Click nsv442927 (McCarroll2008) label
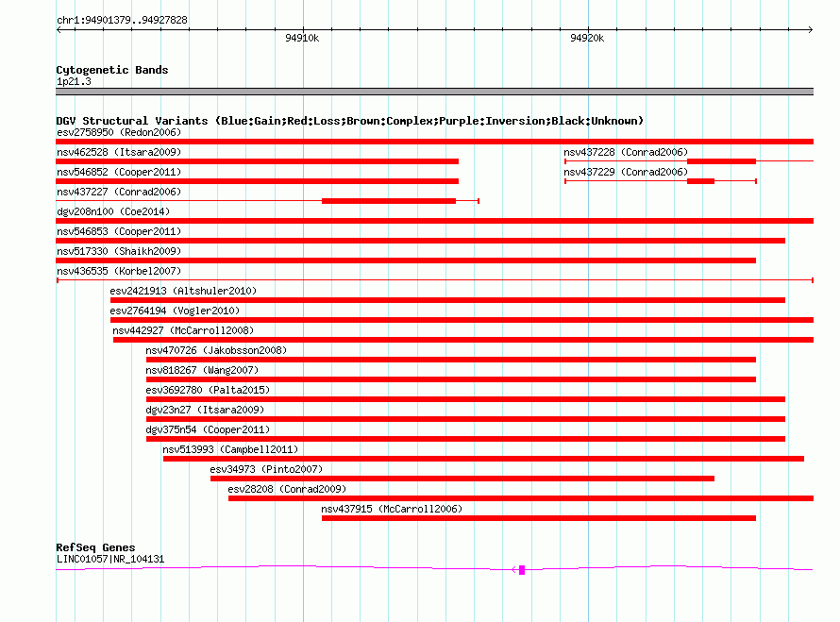840x622 pixels. click(x=183, y=330)
